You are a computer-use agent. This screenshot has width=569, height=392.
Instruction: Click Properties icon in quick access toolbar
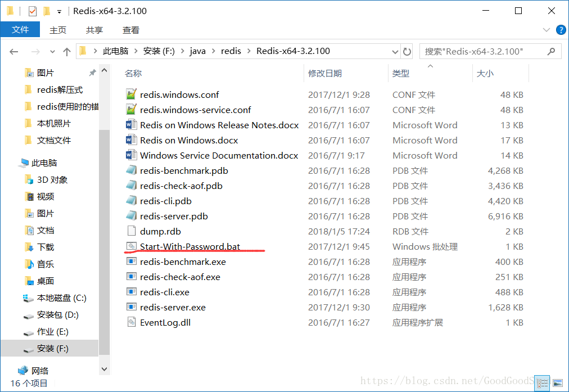(33, 11)
